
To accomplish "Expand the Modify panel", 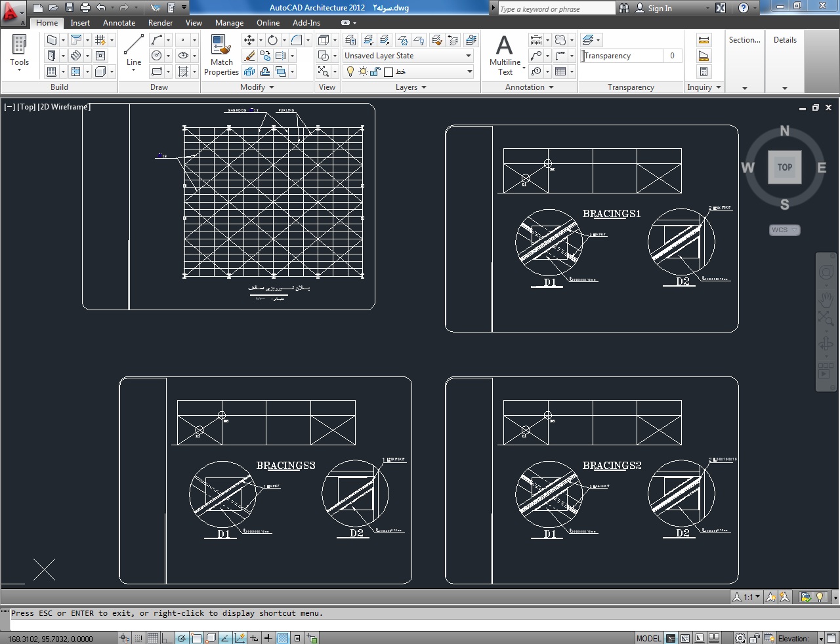I will [x=257, y=87].
